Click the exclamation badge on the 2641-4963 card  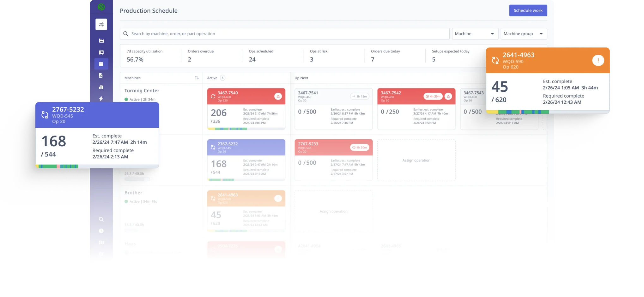(598, 60)
